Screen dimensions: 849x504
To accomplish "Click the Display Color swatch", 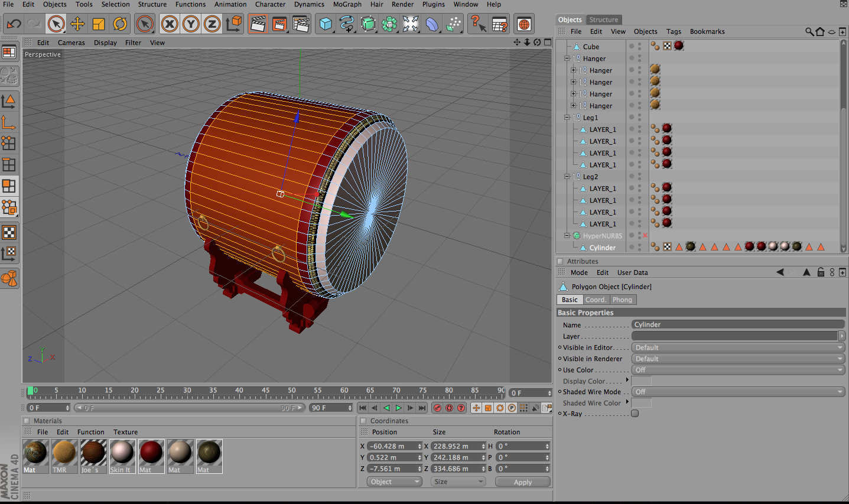I will pos(642,381).
